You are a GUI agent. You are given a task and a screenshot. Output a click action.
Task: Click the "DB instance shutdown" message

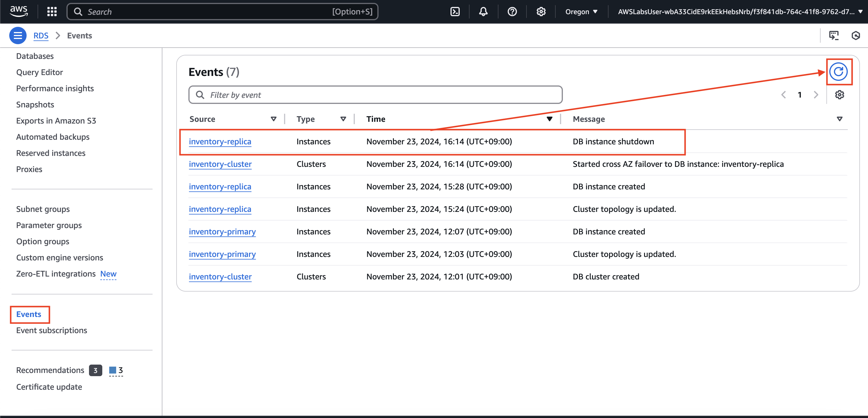point(613,142)
